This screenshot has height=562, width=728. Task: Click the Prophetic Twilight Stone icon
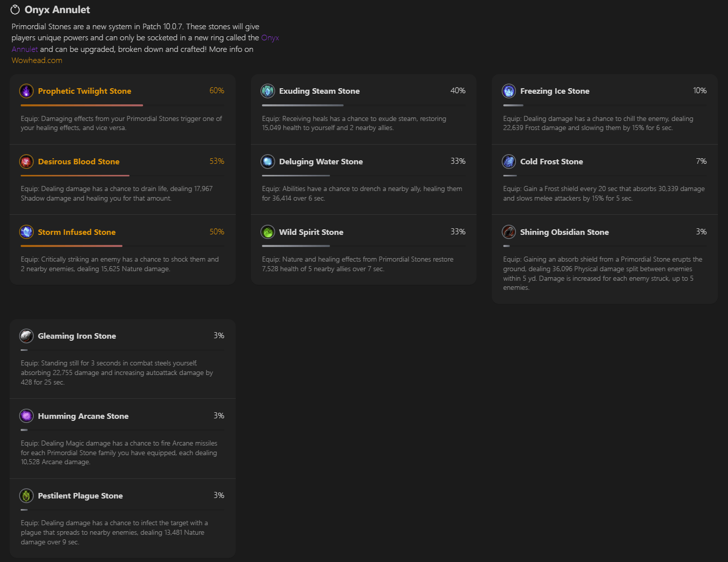[26, 91]
